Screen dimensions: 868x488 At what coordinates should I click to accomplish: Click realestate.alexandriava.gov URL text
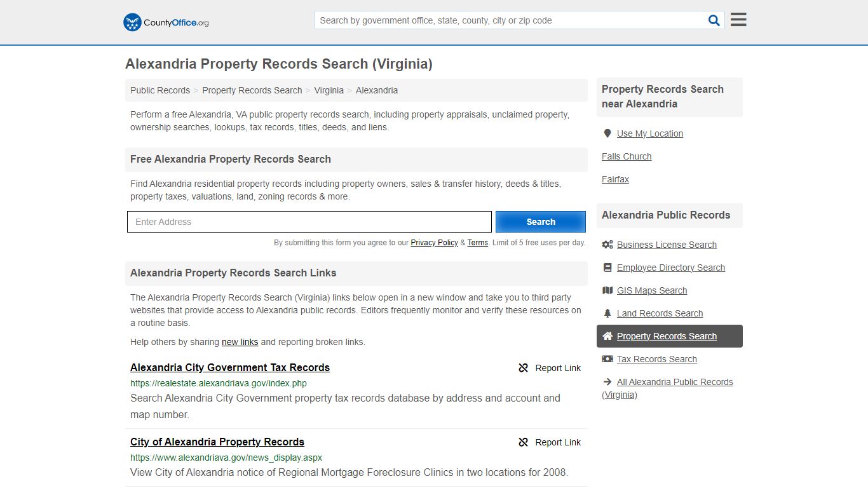point(219,383)
